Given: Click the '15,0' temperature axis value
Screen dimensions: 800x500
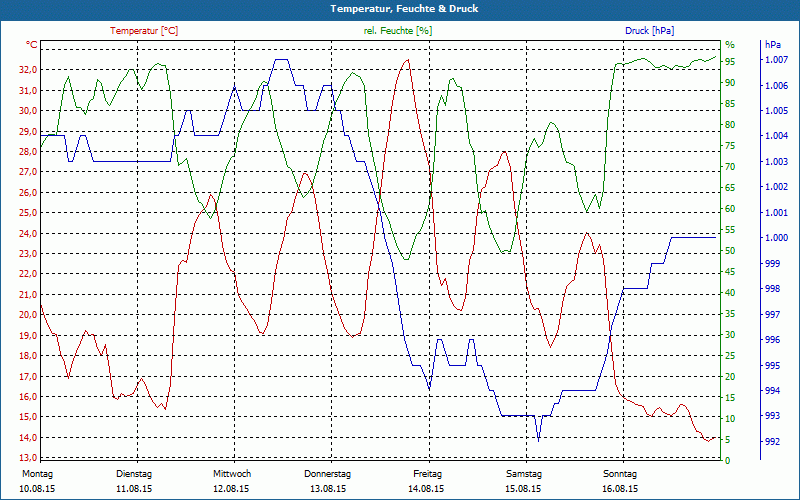Looking at the screenshot, I should (29, 417).
